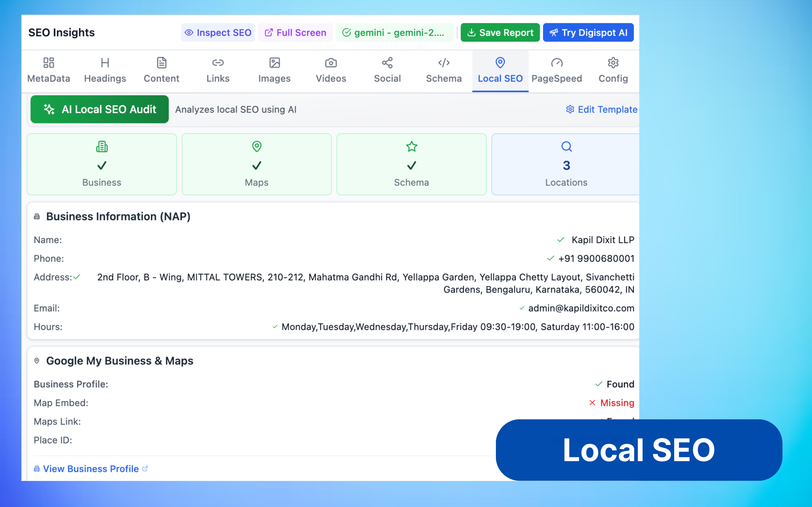Screen dimensions: 812x507
Task: Select the Videos camera icon
Action: pyautogui.click(x=331, y=62)
